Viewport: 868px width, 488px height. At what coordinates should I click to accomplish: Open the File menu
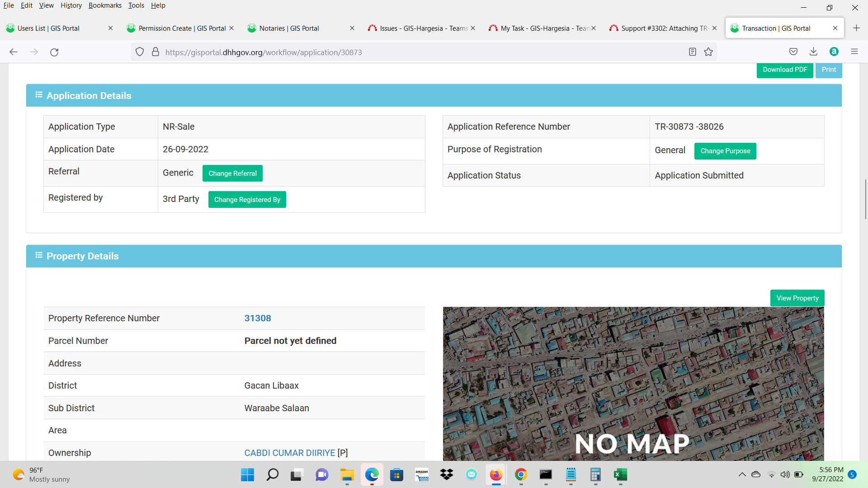pyautogui.click(x=9, y=5)
